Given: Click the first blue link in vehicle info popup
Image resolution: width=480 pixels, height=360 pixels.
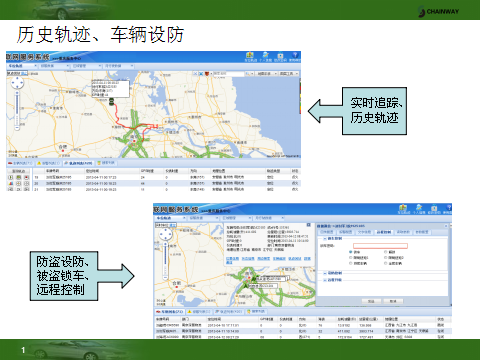Looking at the screenshot, I should (233, 259).
